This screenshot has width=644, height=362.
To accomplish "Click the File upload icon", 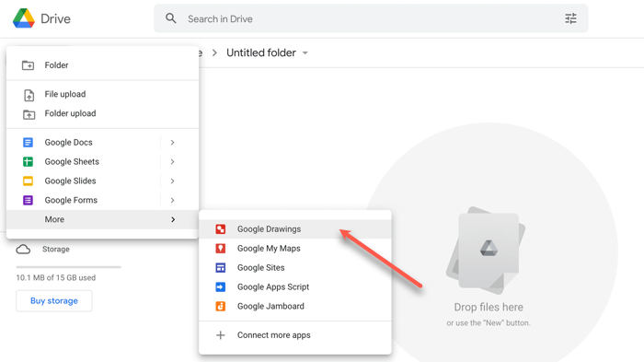I will tap(29, 95).
